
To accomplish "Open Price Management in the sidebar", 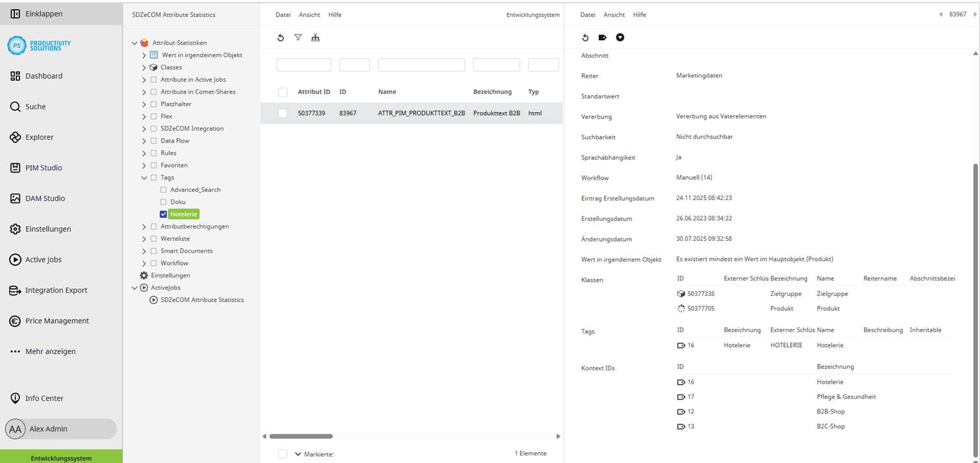I will tap(15, 321).
